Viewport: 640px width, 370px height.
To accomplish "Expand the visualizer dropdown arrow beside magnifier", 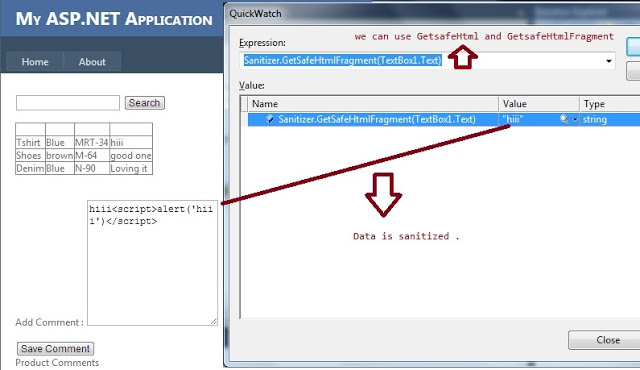I will tap(575, 120).
